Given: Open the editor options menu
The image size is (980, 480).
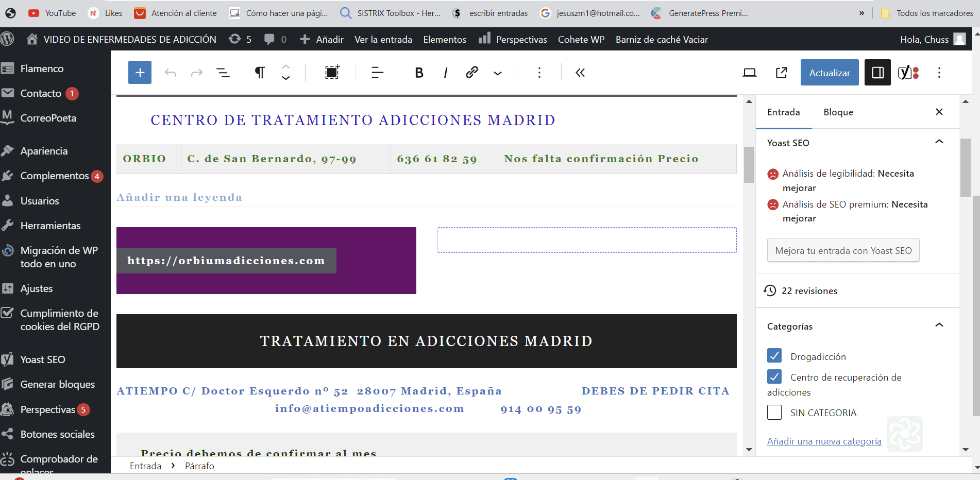Looking at the screenshot, I should [939, 73].
